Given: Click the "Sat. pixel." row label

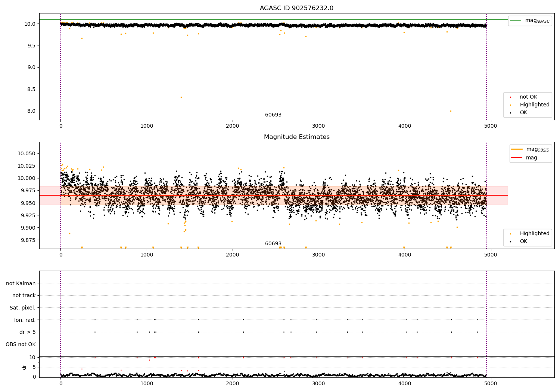Looking at the screenshot, I should coord(23,308).
